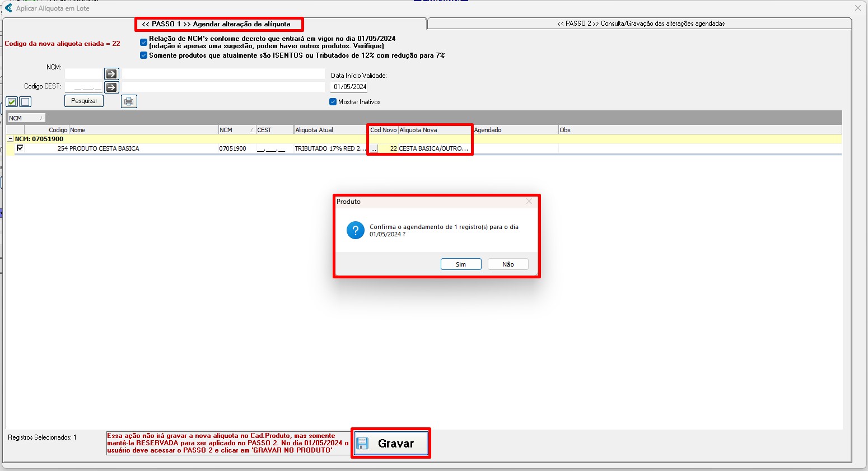Click the Gravar button

391,444
